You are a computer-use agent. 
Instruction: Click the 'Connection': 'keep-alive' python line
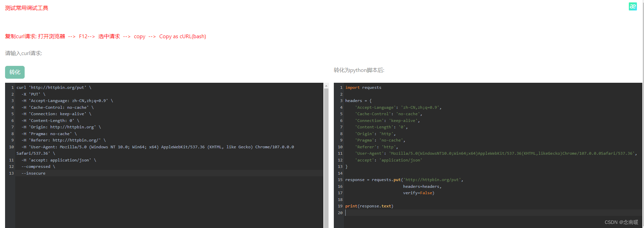387,121
